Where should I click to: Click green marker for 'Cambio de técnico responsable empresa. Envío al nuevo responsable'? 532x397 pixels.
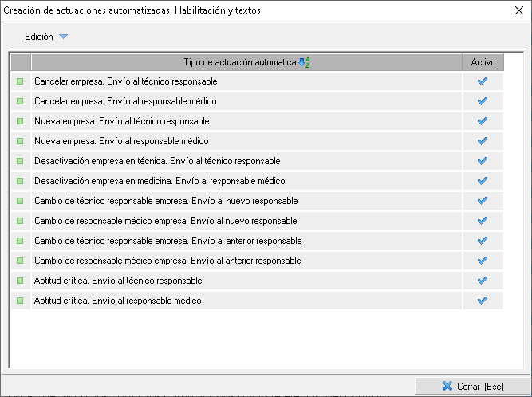[20, 201]
